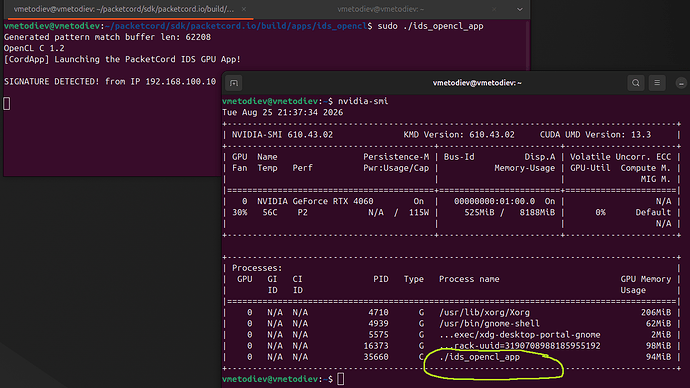Image resolution: width=690 pixels, height=388 pixels.
Task: Click the /usr/lib/xorg/Xorg process entry
Action: click(x=484, y=312)
